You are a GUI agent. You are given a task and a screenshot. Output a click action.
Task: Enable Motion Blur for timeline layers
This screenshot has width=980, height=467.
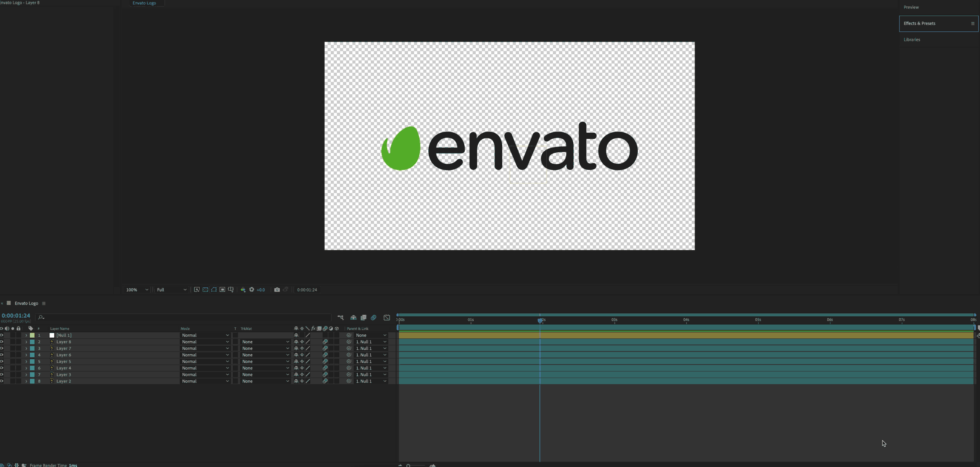point(374,318)
